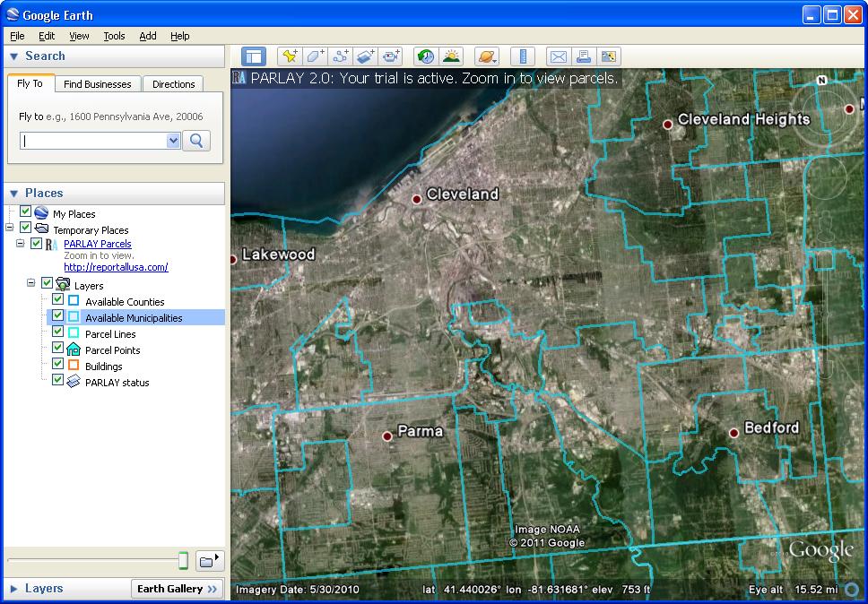Click the Parma placemark dot

[x=387, y=436]
